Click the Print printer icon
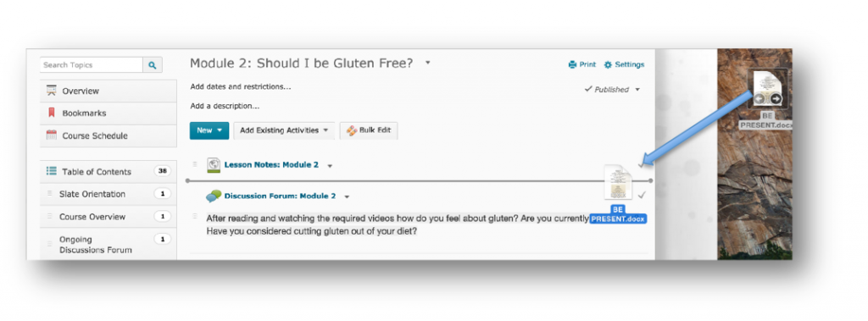 point(572,64)
